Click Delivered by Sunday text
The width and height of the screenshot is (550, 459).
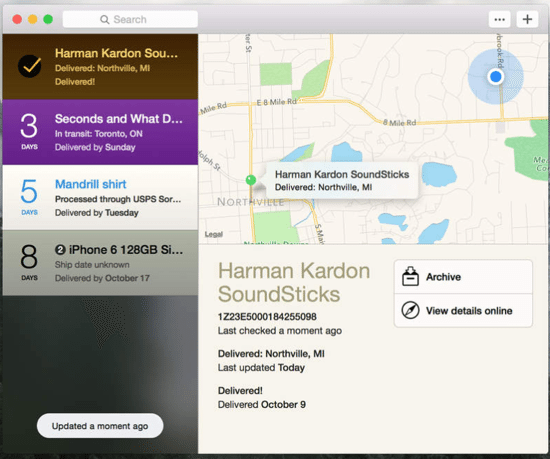(x=95, y=147)
